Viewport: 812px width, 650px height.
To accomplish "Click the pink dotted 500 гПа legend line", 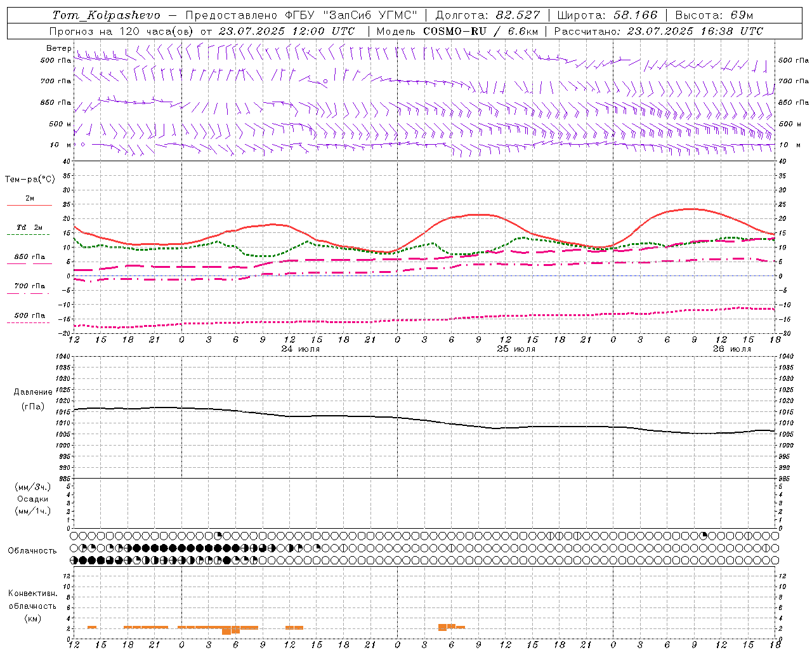I will pos(28,322).
